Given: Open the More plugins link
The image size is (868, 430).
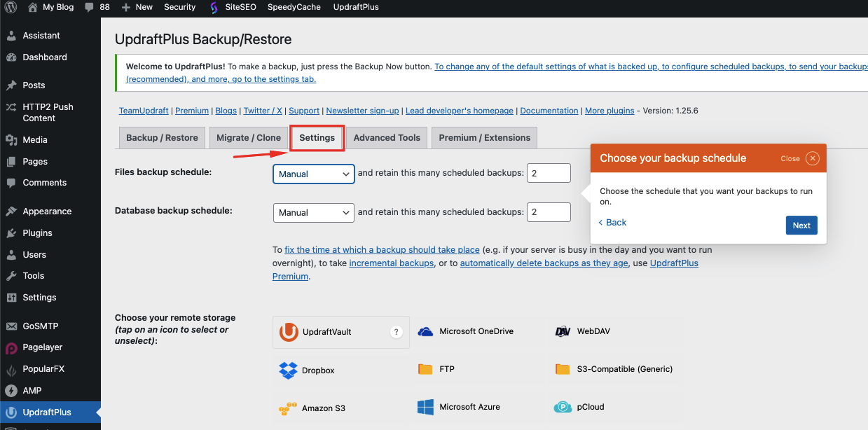Looking at the screenshot, I should 609,111.
